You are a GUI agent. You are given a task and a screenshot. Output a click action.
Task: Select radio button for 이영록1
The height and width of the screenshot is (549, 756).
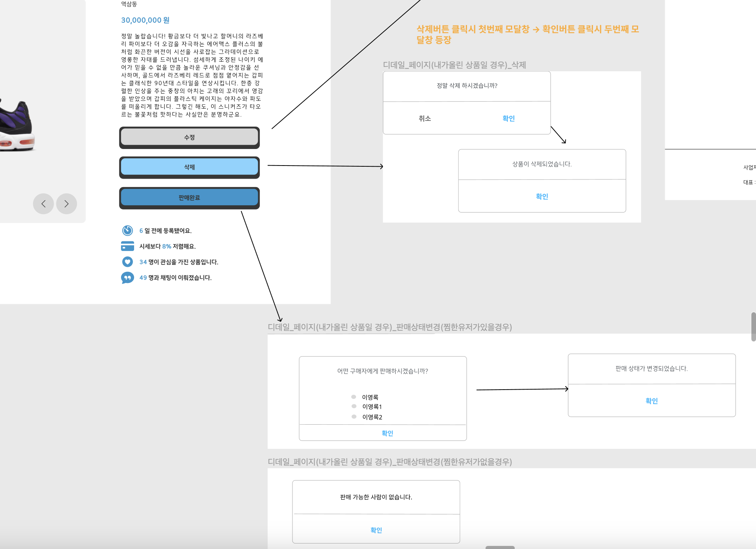[x=354, y=406]
